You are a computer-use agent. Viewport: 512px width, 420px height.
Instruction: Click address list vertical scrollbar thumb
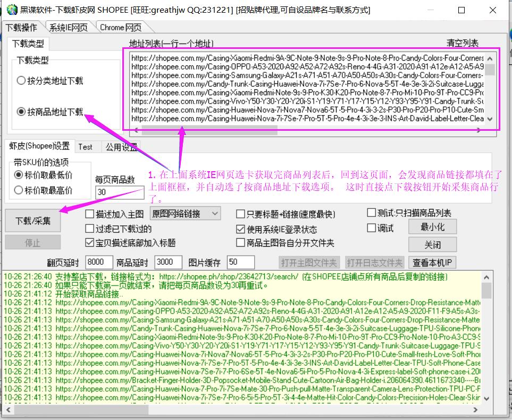click(x=490, y=70)
